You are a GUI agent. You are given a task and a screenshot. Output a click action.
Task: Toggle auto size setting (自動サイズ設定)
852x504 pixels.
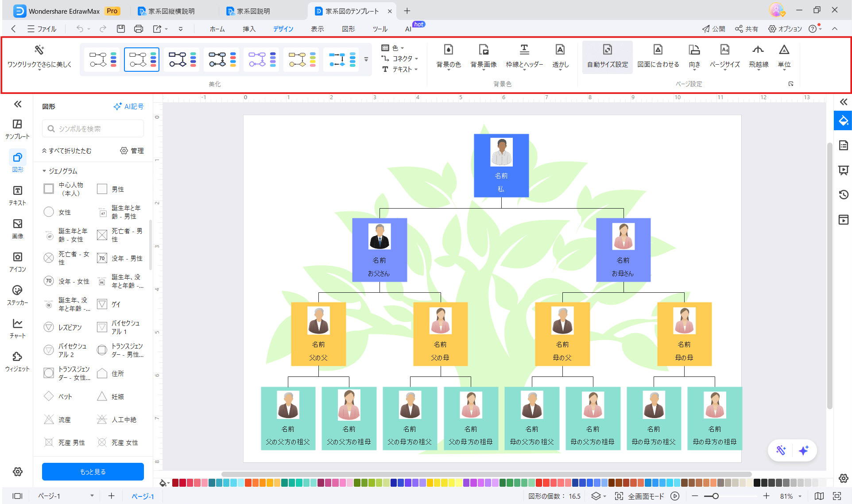click(607, 50)
